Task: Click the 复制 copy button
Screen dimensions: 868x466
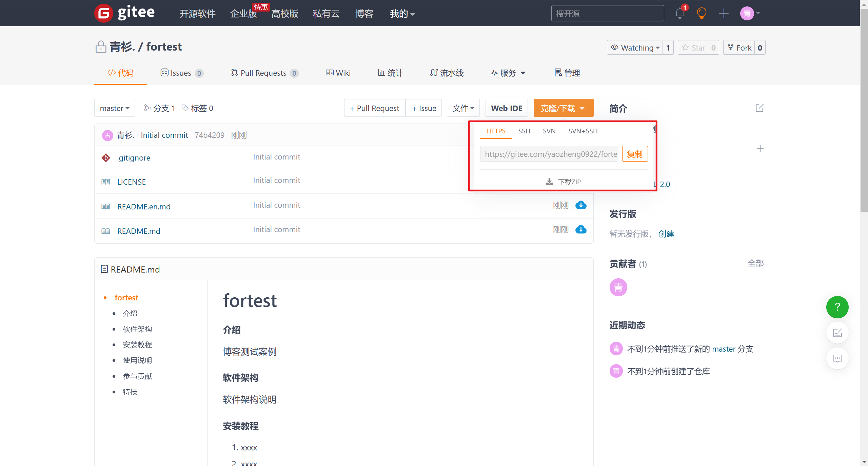Action: point(635,154)
